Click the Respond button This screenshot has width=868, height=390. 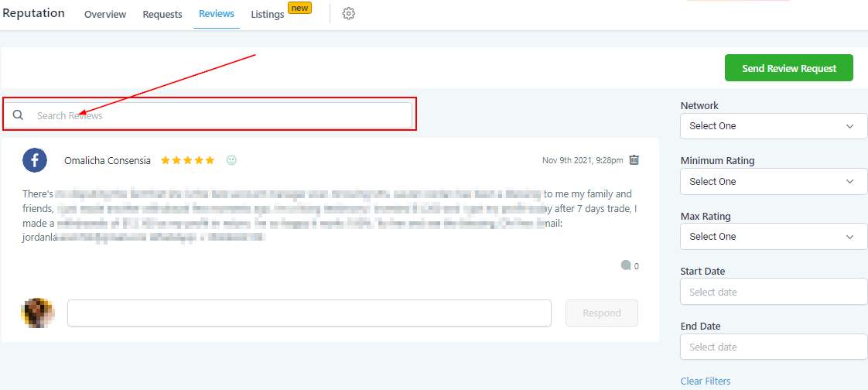click(x=601, y=313)
